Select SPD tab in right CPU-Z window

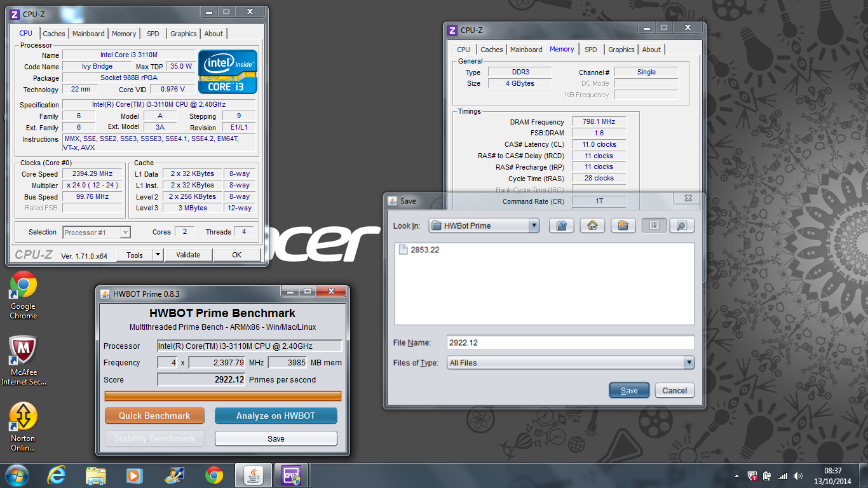point(591,50)
